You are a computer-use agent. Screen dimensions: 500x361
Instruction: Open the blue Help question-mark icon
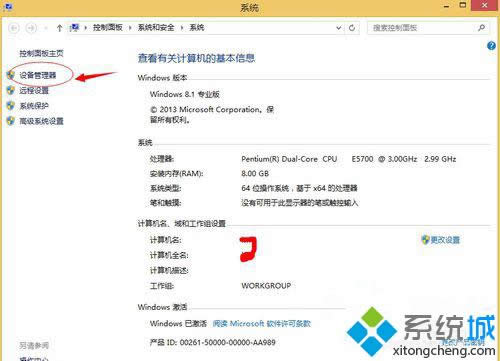(491, 46)
